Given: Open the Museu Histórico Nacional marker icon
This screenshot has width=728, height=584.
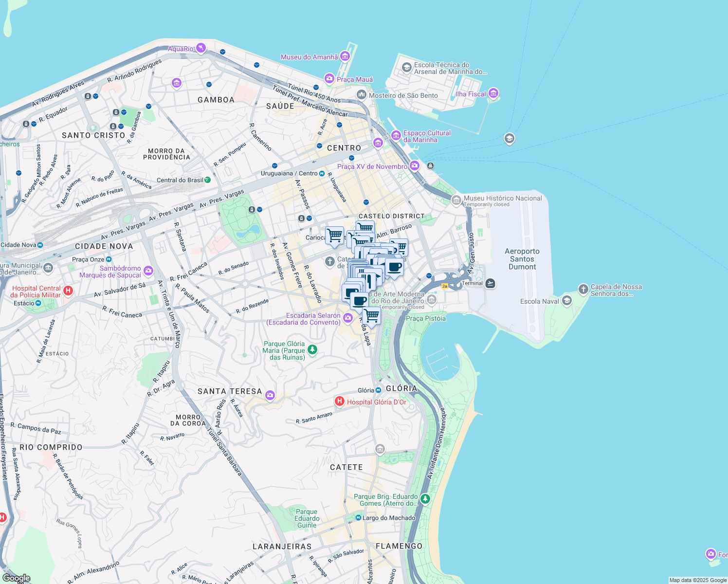Looking at the screenshot, I should pos(456,200).
